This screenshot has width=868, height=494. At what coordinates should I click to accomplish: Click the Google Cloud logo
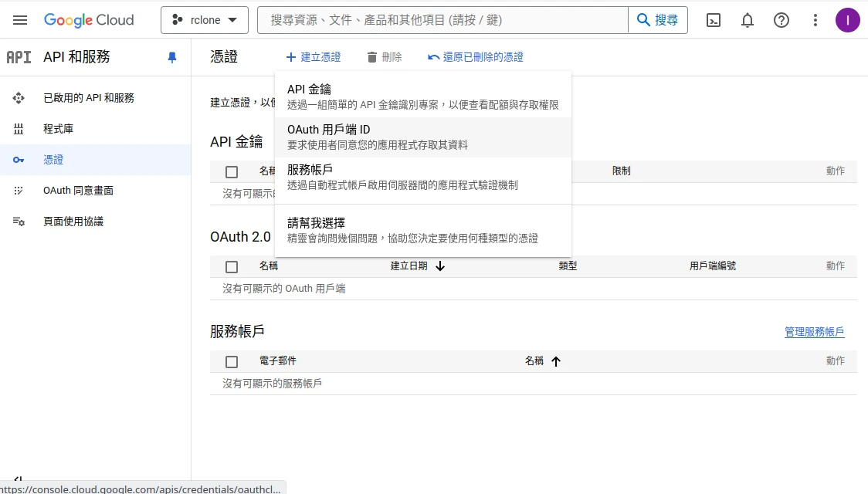point(89,20)
